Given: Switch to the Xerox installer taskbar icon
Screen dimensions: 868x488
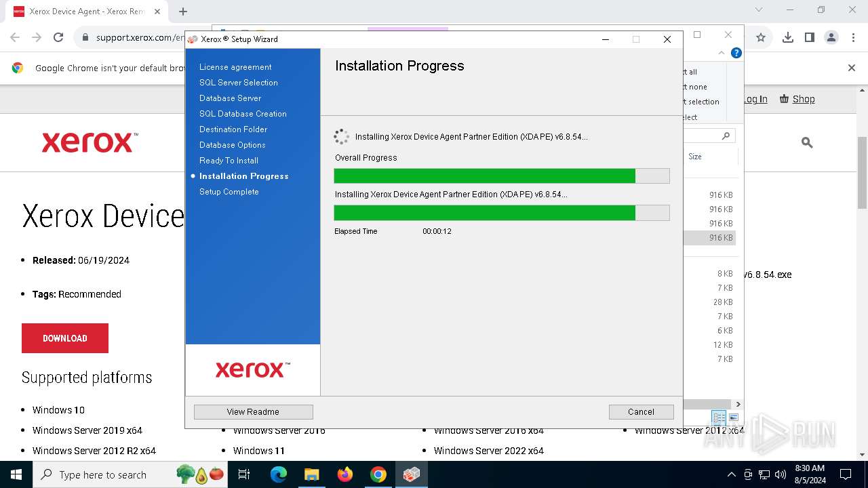Looking at the screenshot, I should [x=411, y=474].
